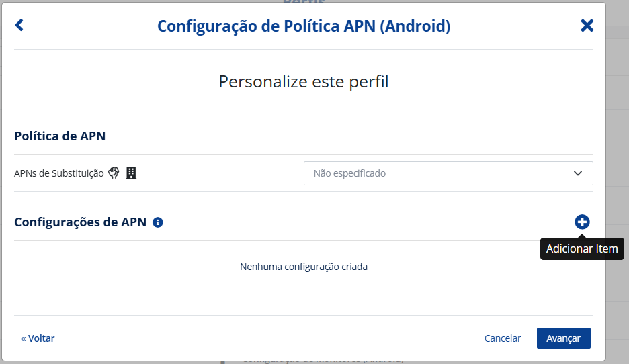
Task: Click the background list item below the dialog
Action: [323, 361]
